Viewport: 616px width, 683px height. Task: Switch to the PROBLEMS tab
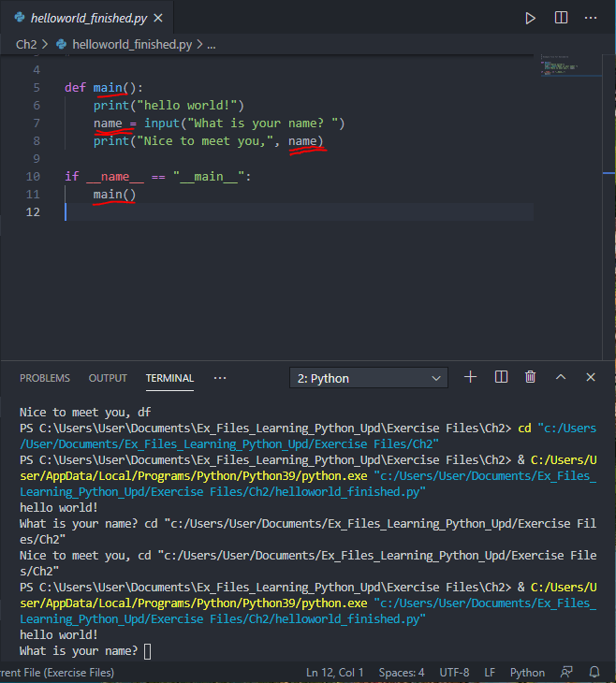pyautogui.click(x=45, y=378)
